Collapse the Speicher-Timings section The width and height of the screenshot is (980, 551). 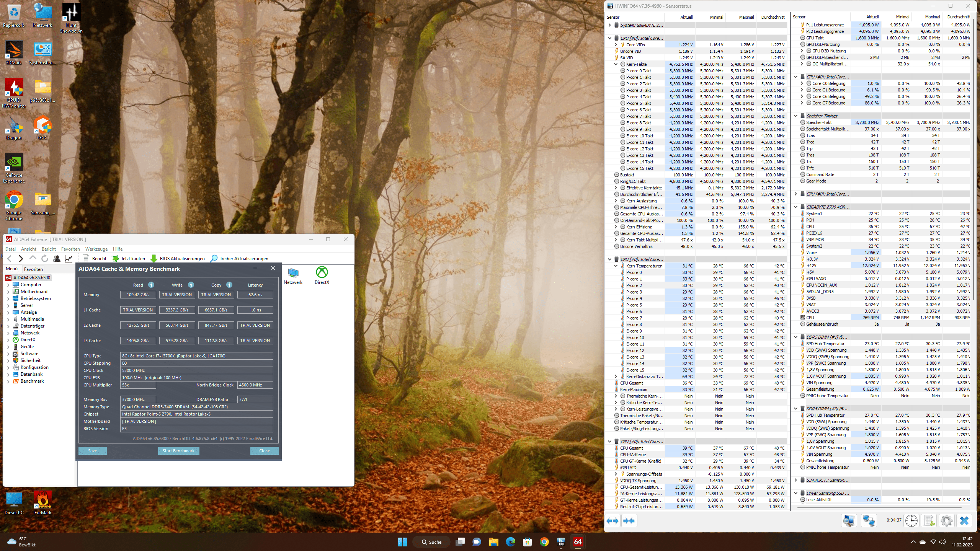(x=796, y=116)
